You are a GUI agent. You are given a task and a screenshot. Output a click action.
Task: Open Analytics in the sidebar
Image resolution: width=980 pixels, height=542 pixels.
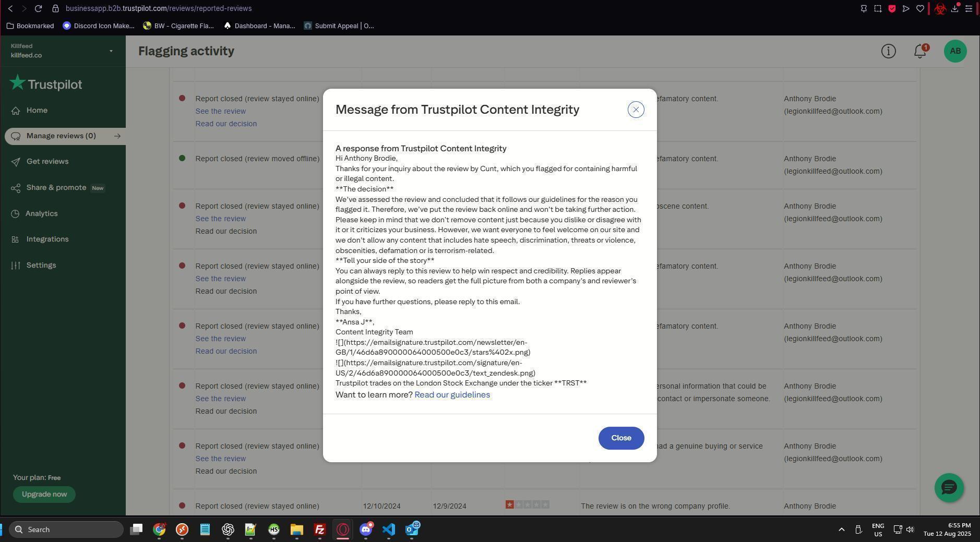(41, 214)
